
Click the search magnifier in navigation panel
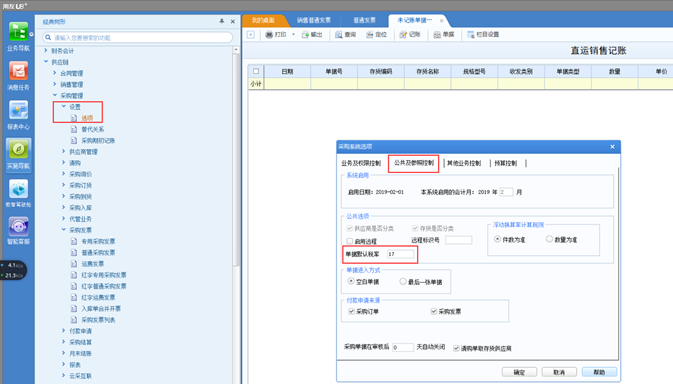[48, 38]
